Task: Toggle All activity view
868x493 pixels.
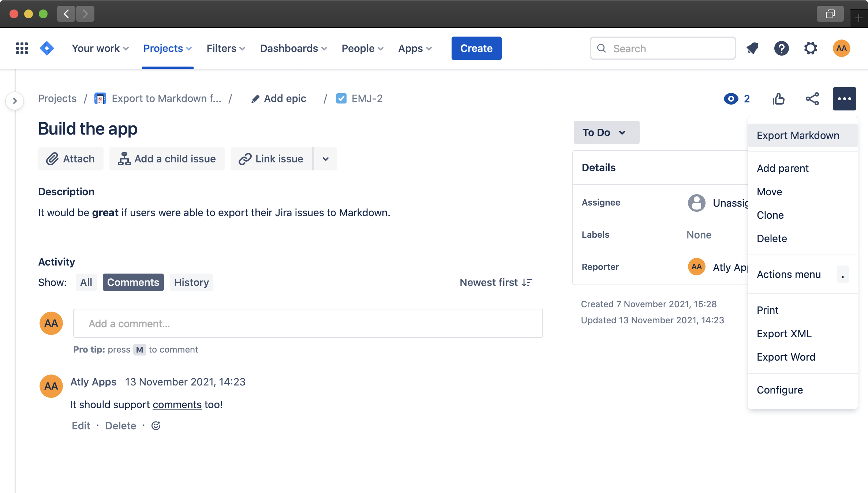Action: tap(86, 282)
